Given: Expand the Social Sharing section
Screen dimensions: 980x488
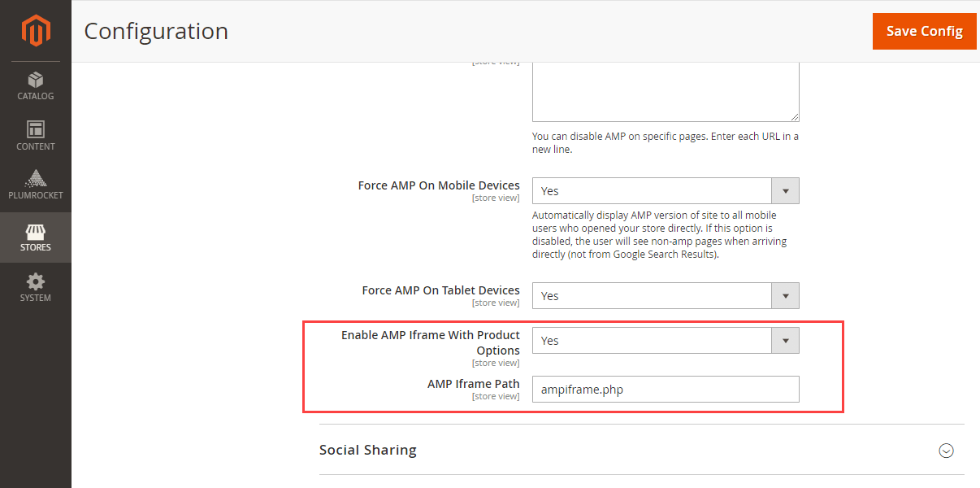Looking at the screenshot, I should pos(642,450).
